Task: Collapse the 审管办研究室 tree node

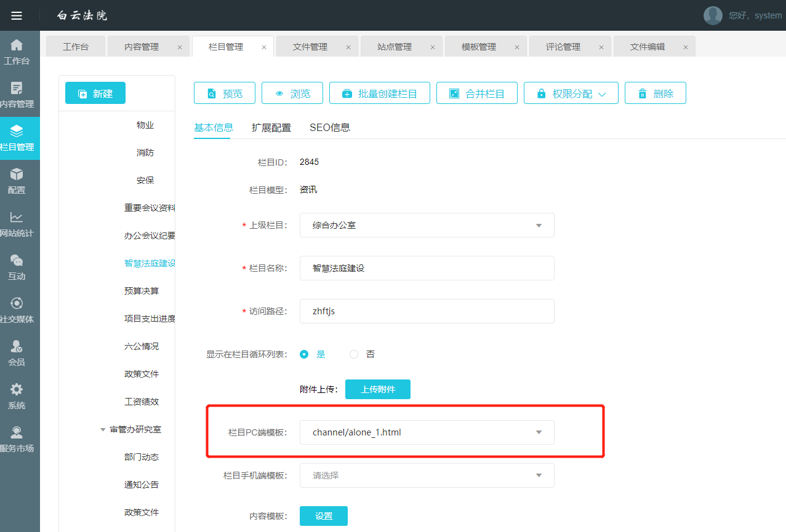Action: [x=103, y=430]
